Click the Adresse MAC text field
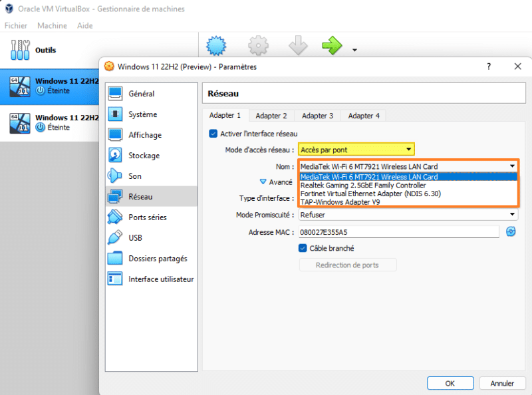 [398, 231]
